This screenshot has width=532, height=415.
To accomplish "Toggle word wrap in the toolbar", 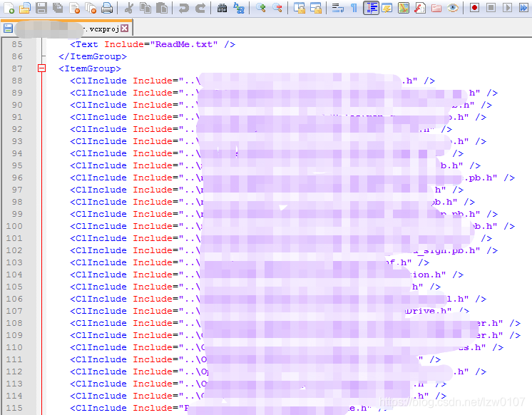I will [337, 7].
